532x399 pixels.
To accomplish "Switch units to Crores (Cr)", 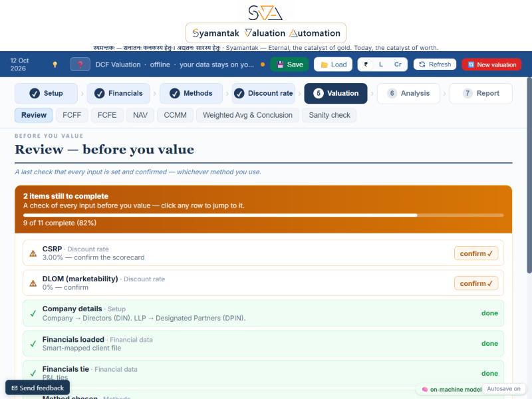I will pyautogui.click(x=398, y=65).
